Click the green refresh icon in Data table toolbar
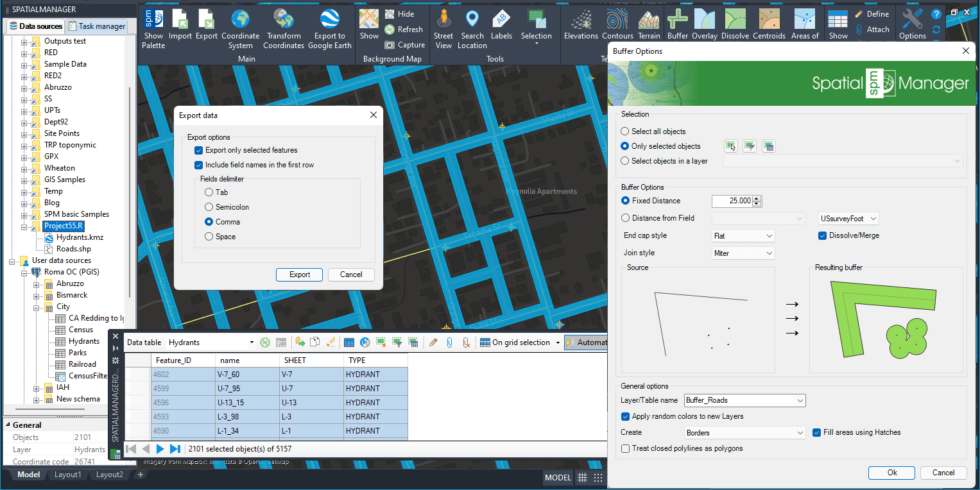Image resolution: width=980 pixels, height=490 pixels. 264,342
